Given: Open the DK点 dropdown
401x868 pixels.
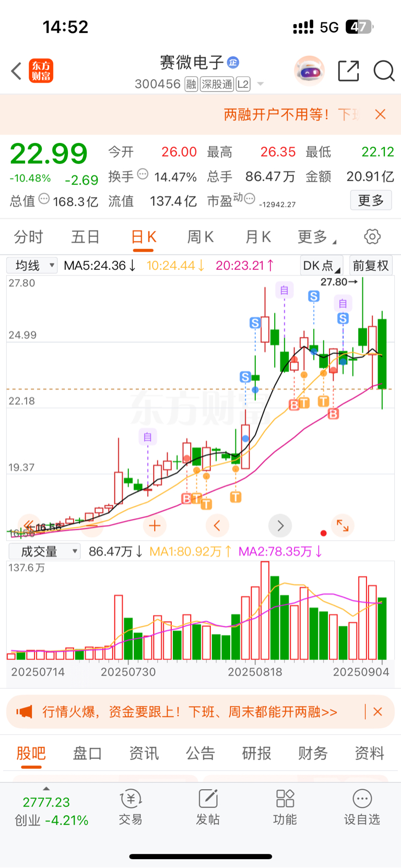Looking at the screenshot, I should 322,266.
